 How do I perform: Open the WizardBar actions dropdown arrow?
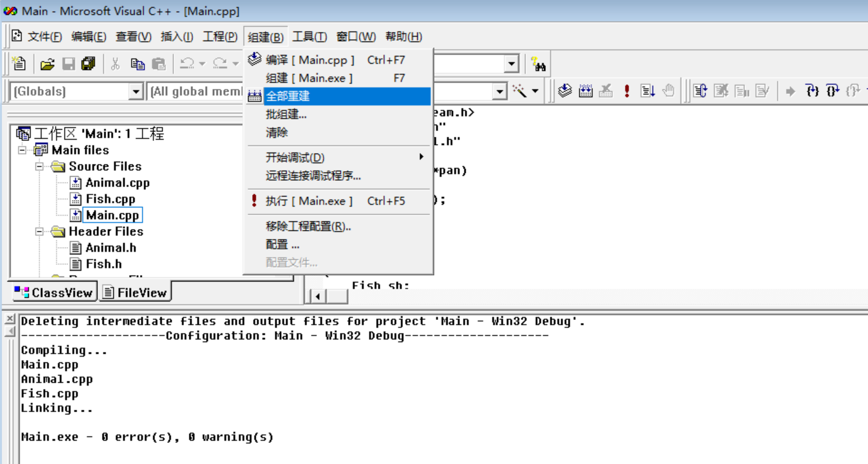click(x=535, y=92)
